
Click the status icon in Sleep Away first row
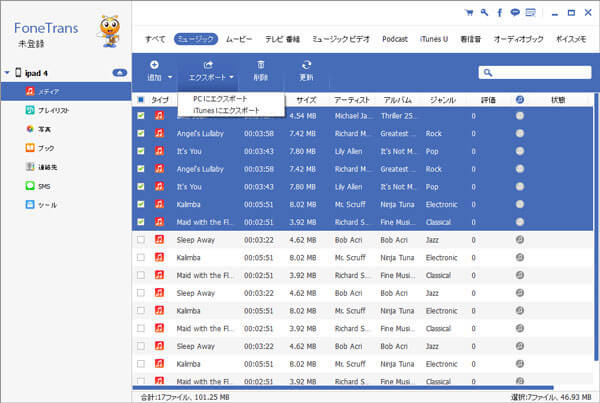coord(520,240)
